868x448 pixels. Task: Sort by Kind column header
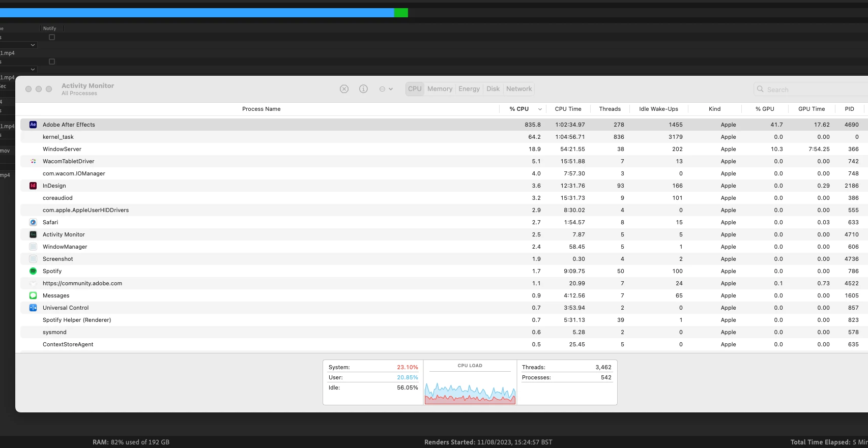coord(714,109)
